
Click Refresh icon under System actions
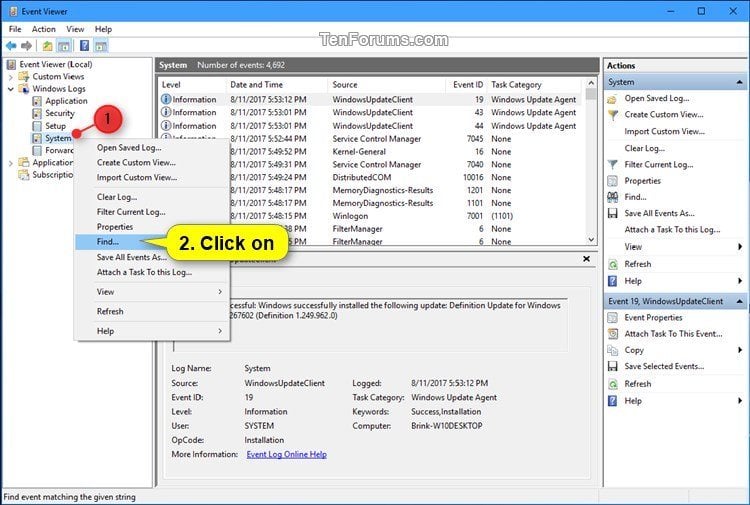click(x=613, y=264)
